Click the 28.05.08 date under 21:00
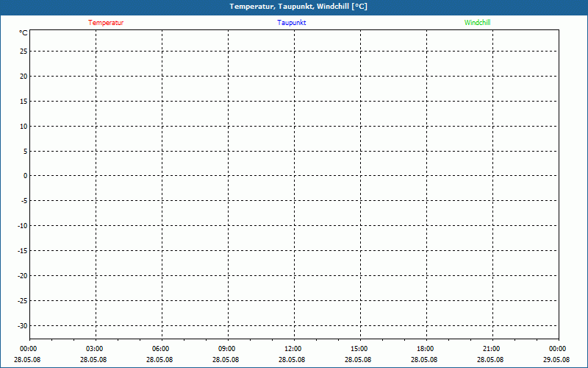588x368 pixels. click(x=490, y=360)
